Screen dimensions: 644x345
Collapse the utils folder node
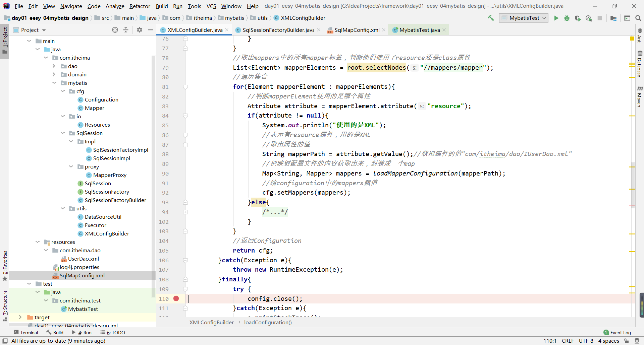coord(63,208)
